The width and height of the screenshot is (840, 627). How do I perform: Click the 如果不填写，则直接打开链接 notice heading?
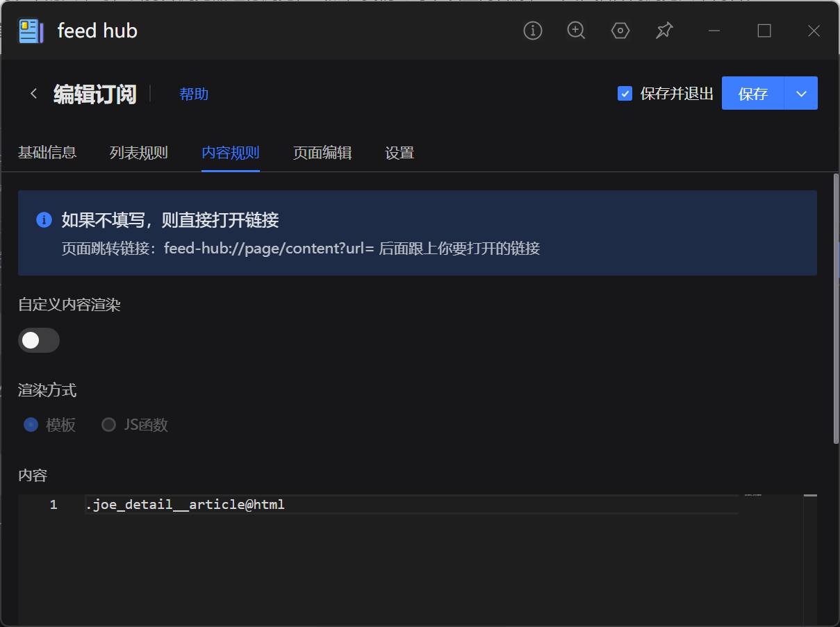(170, 221)
